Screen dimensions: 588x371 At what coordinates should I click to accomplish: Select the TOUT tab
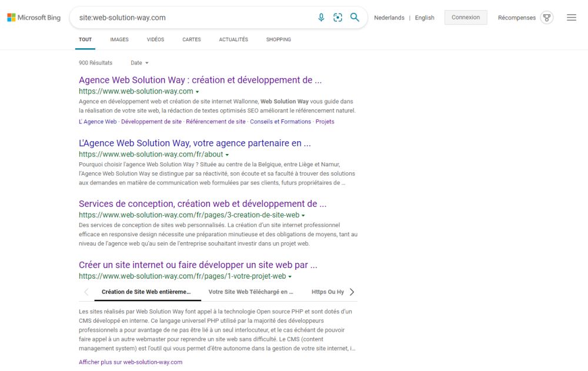point(85,39)
